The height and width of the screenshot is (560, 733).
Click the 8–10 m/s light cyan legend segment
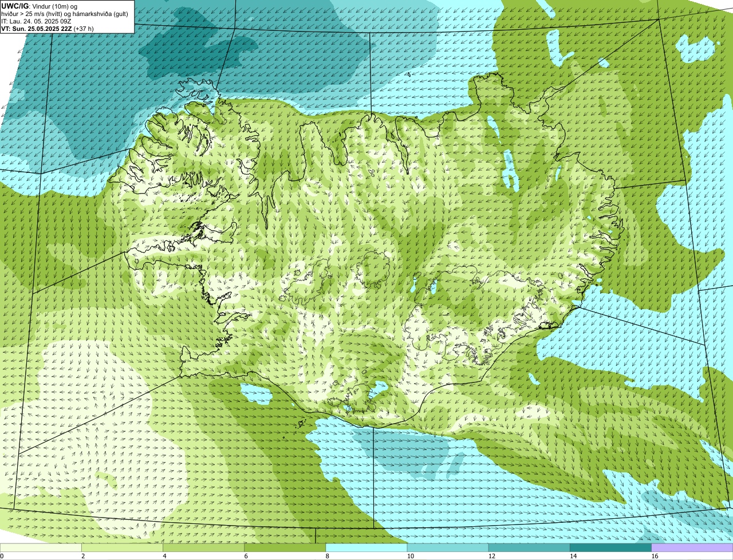(x=366, y=548)
